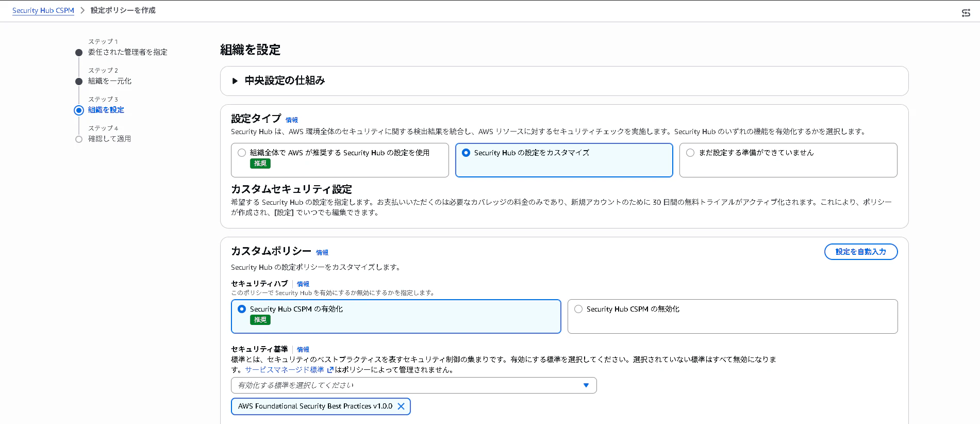Open the サービスマネージド標準 link
This screenshot has width=980, height=424.
(x=285, y=370)
